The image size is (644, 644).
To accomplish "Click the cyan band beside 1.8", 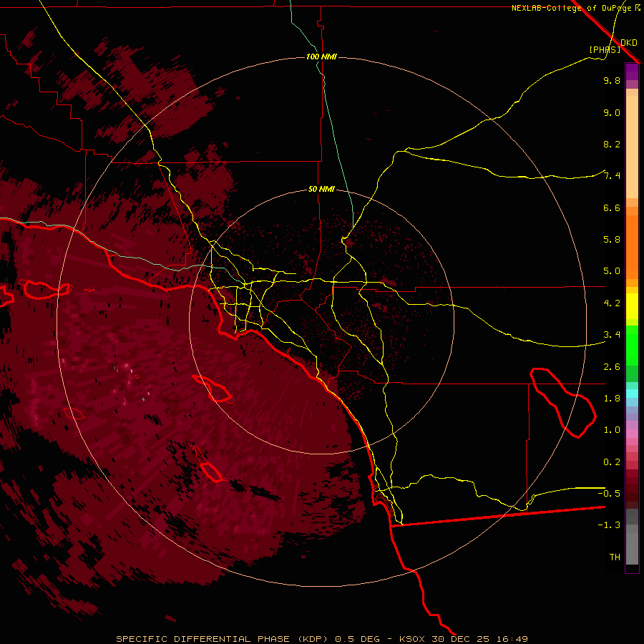I will coord(632,394).
